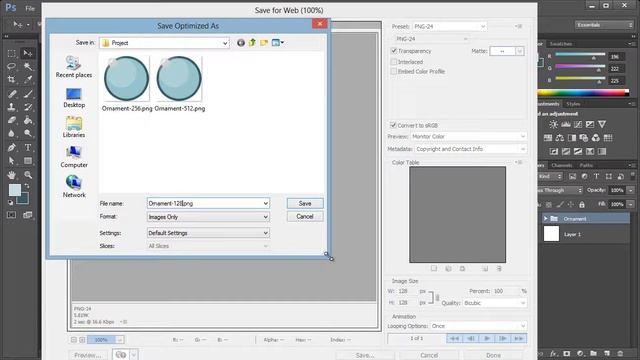Select the Zoom tool in toolbox

(28, 175)
